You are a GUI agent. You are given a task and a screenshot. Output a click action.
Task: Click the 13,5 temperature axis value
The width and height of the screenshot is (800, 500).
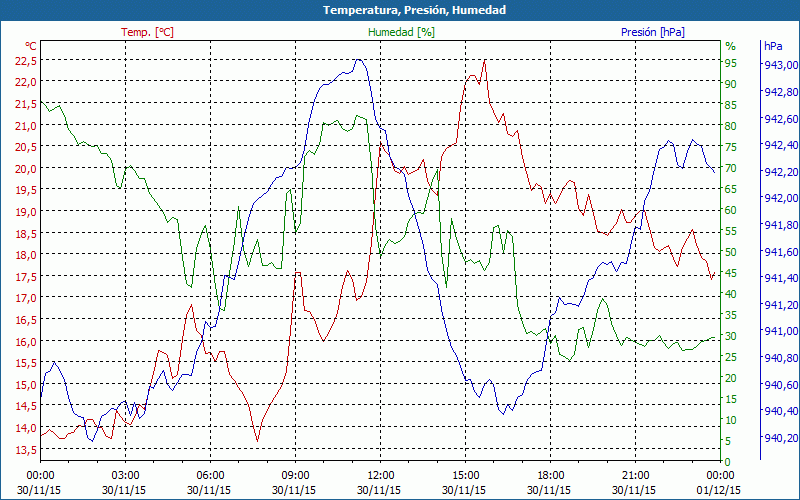(x=26, y=449)
